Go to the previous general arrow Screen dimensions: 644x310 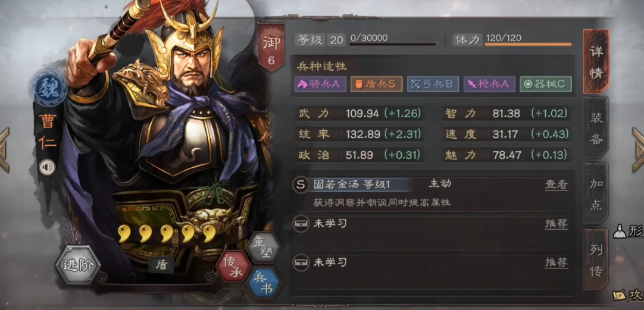(4, 150)
